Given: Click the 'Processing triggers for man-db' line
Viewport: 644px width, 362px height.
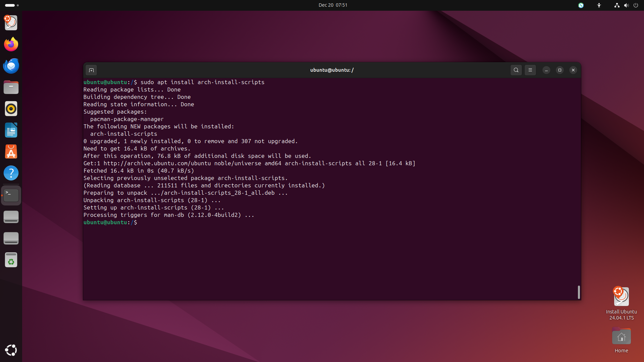Looking at the screenshot, I should click(x=169, y=215).
